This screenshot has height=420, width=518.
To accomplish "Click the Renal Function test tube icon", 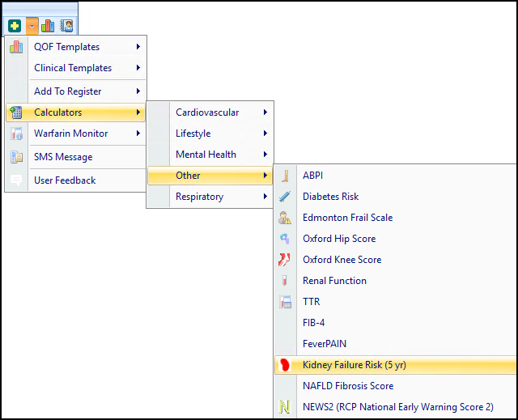I will coord(284,281).
